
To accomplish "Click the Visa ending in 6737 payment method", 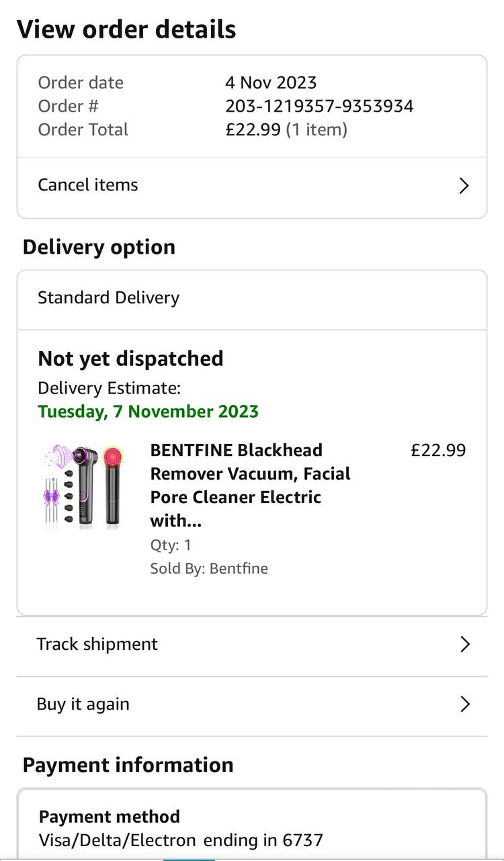I will pos(181,840).
